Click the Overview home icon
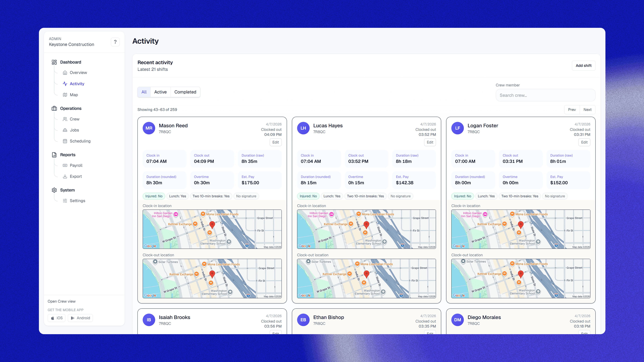644x362 pixels. (65, 73)
